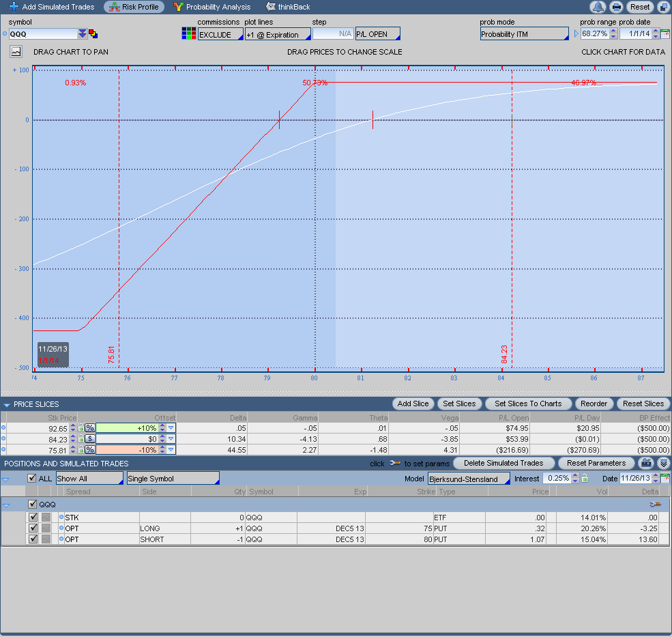Open the symbol QQQ dropdown arrow
This screenshot has width=672, height=637.
tap(83, 34)
